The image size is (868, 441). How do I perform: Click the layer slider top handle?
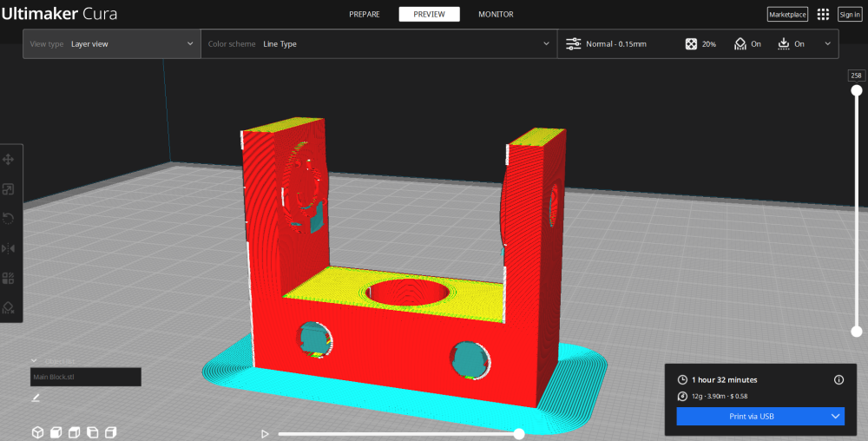click(857, 90)
